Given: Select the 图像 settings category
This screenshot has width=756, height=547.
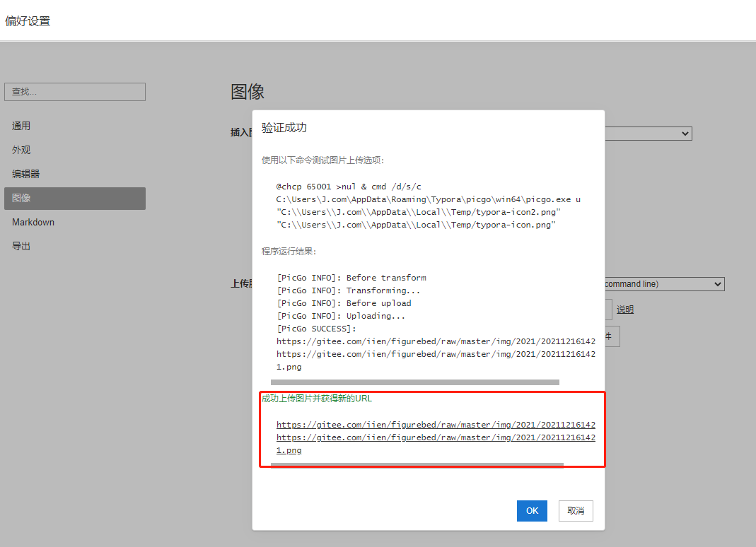Looking at the screenshot, I should (x=75, y=198).
